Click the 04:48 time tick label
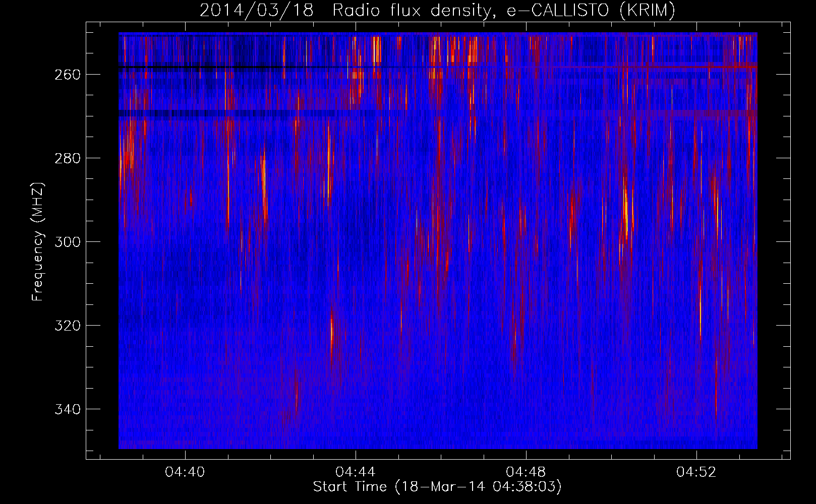Screen dimensions: 816x504 pos(526,472)
